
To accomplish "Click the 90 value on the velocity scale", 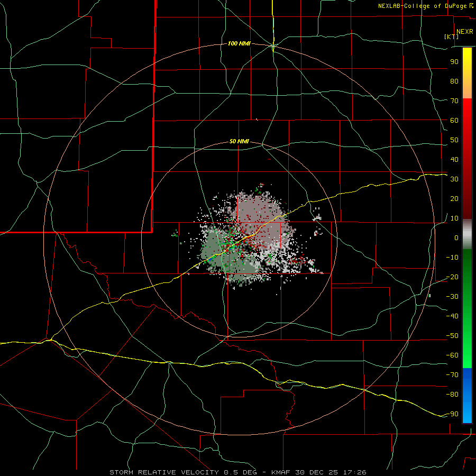I will [454, 62].
